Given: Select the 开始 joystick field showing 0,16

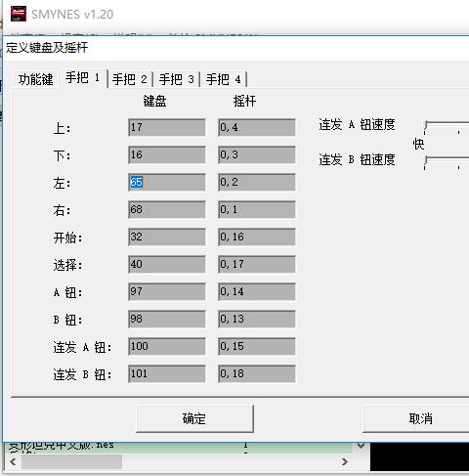Looking at the screenshot, I should point(257,237).
